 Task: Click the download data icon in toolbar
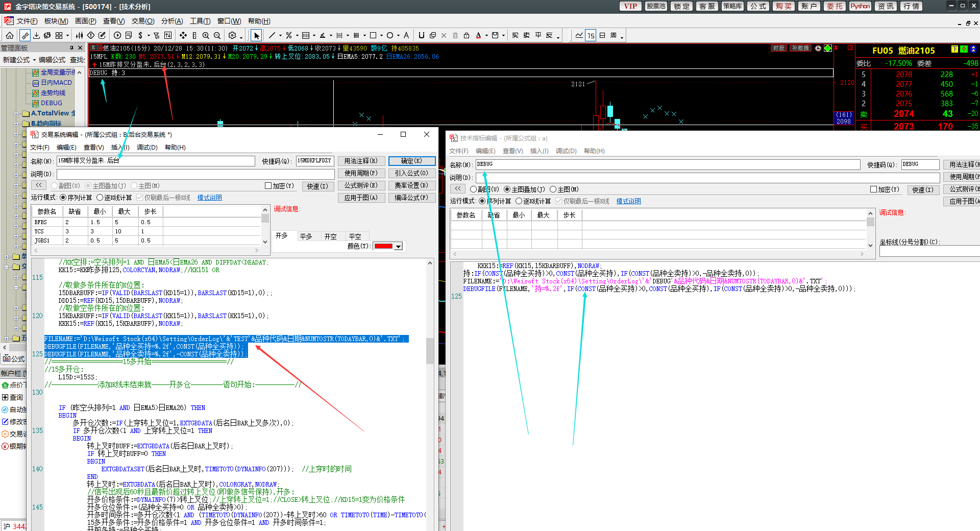[36, 35]
